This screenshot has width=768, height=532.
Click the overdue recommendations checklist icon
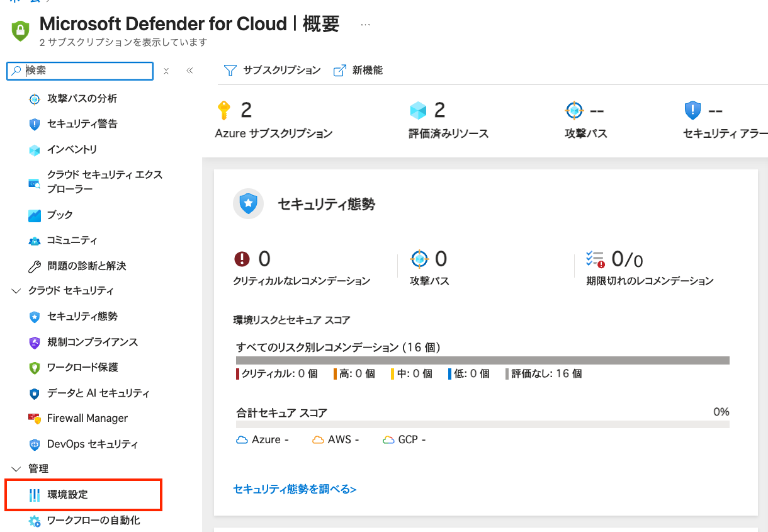tap(596, 259)
